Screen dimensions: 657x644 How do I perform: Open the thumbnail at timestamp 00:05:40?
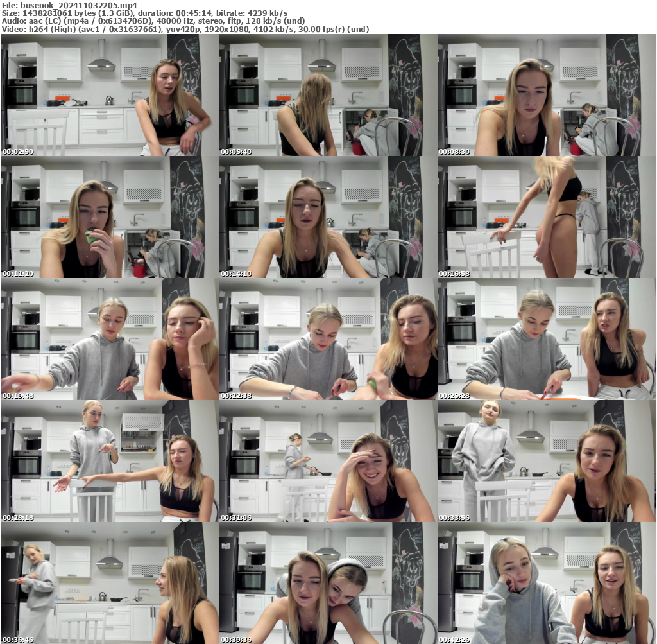point(328,94)
